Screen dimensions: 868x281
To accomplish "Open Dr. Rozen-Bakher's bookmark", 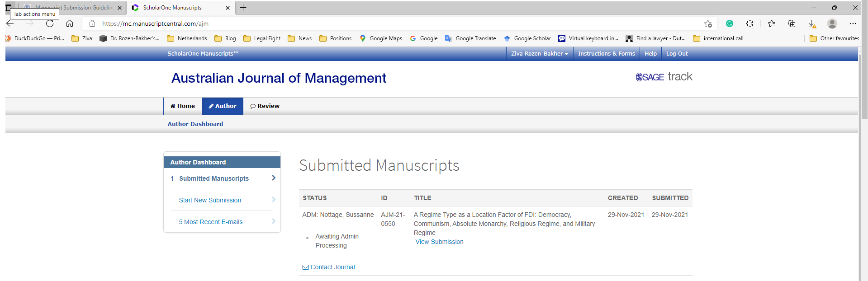I will click(x=130, y=38).
